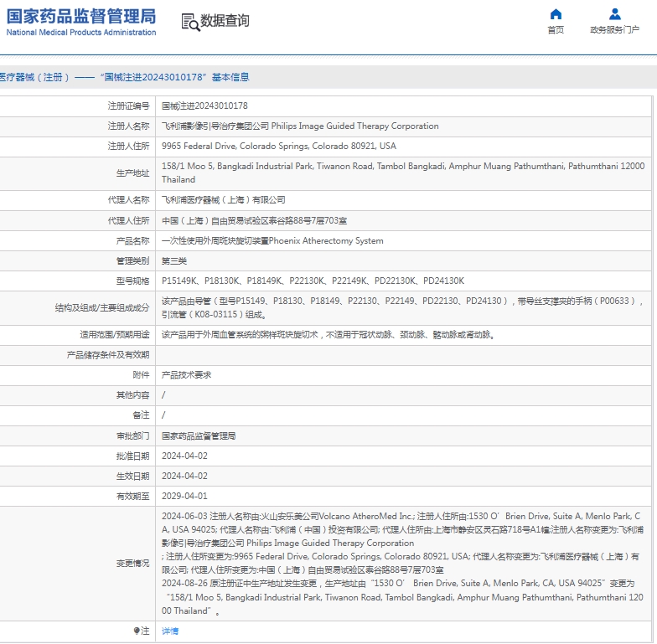Viewport: 657px width, 644px height.
Task: Click the 产品技术要求 attachment entry
Action: pos(186,375)
